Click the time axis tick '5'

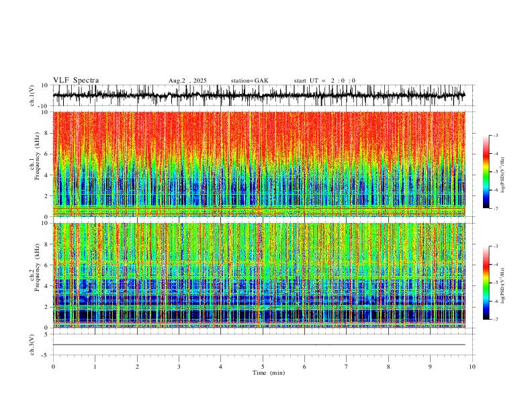[263, 367]
